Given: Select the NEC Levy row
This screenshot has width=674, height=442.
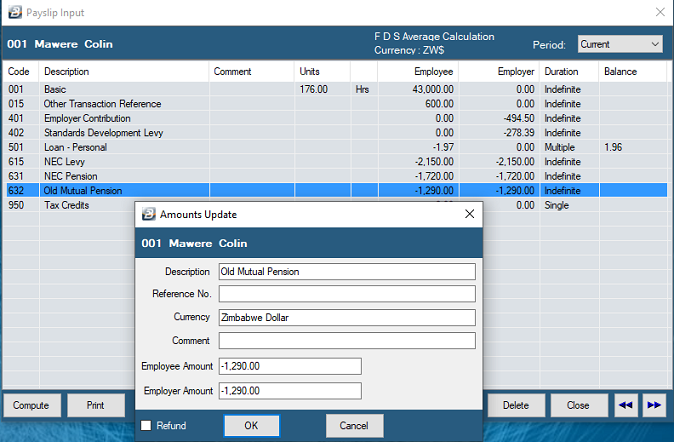Looking at the screenshot, I should (337, 162).
